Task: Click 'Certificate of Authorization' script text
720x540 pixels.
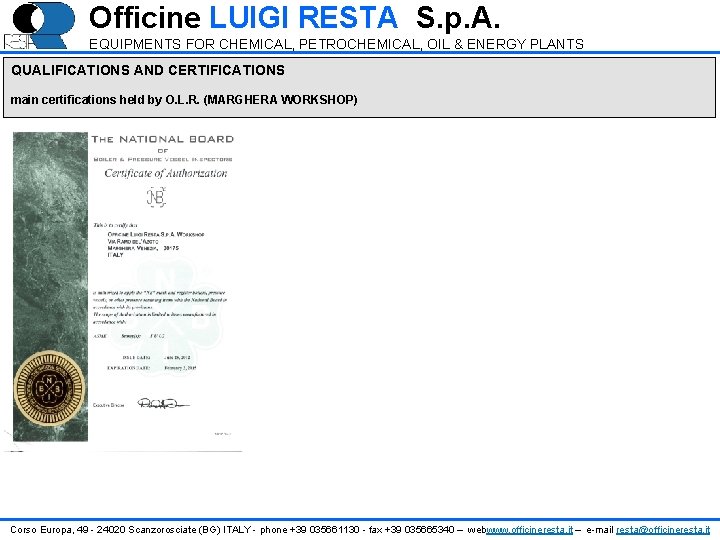Action: (x=166, y=173)
